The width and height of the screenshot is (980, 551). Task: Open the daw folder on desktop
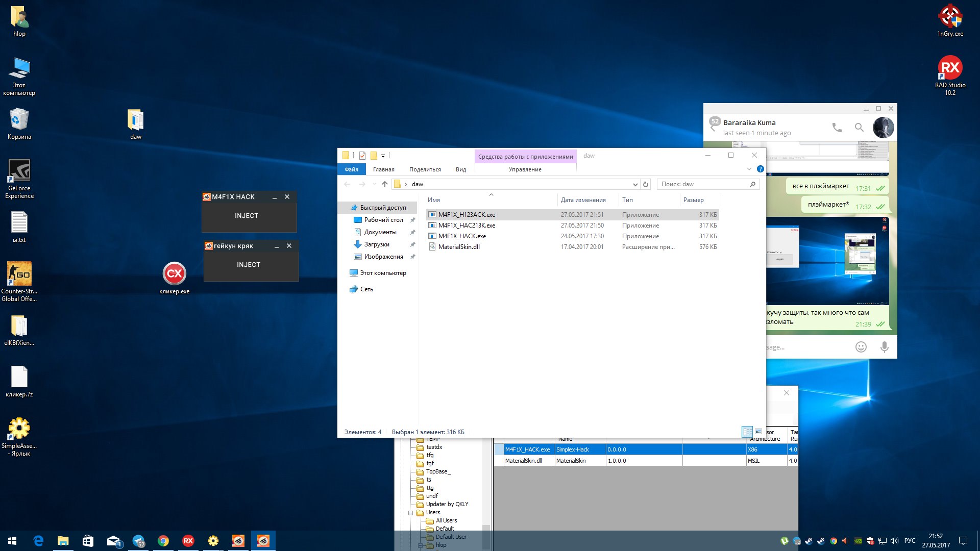[x=136, y=124]
